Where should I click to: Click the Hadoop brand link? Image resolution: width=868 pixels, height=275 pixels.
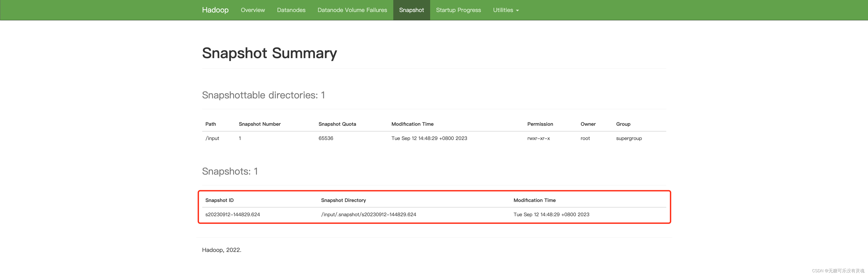[x=215, y=10]
